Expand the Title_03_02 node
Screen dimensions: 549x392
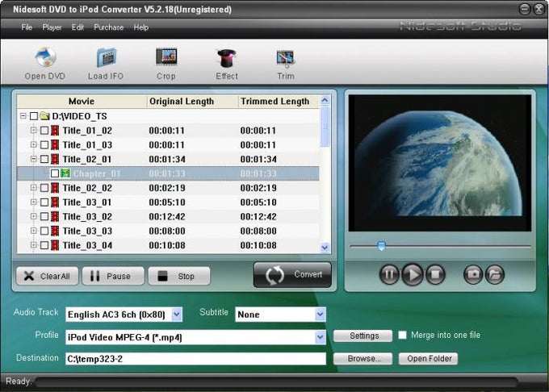pyautogui.click(x=34, y=216)
